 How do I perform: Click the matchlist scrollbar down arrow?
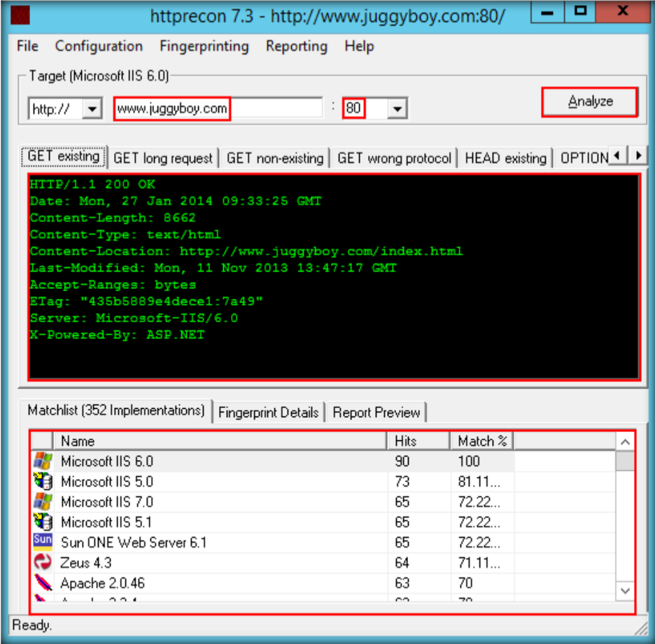point(625,591)
